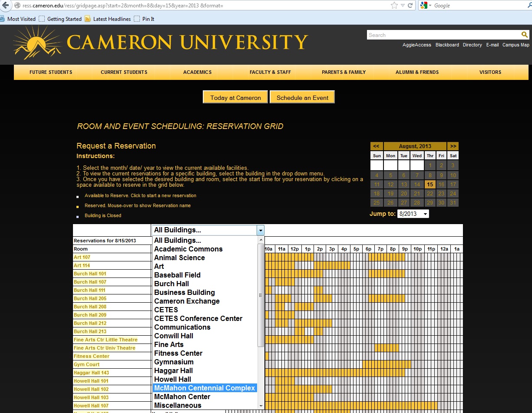Select August 15 in the calendar
This screenshot has width=532, height=413.
coord(430,184)
